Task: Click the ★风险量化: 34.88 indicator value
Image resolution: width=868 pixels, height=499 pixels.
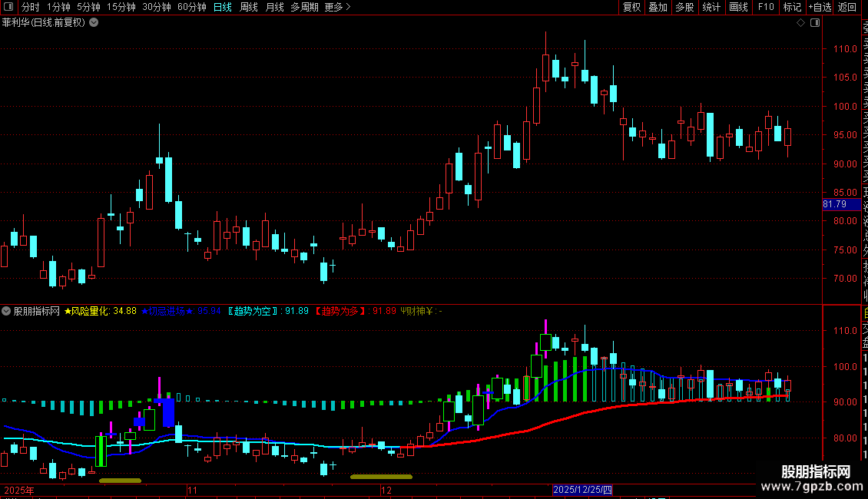Action: pyautogui.click(x=100, y=312)
